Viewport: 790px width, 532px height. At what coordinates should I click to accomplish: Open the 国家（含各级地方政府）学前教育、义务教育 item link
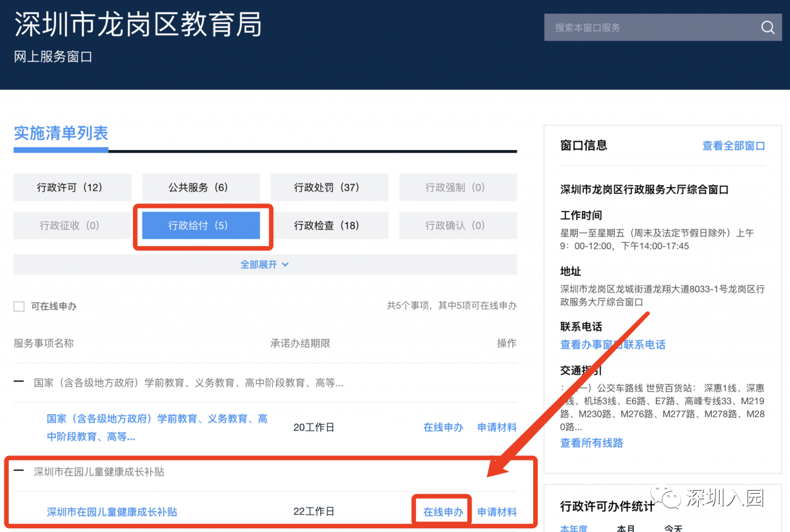pyautogui.click(x=157, y=427)
